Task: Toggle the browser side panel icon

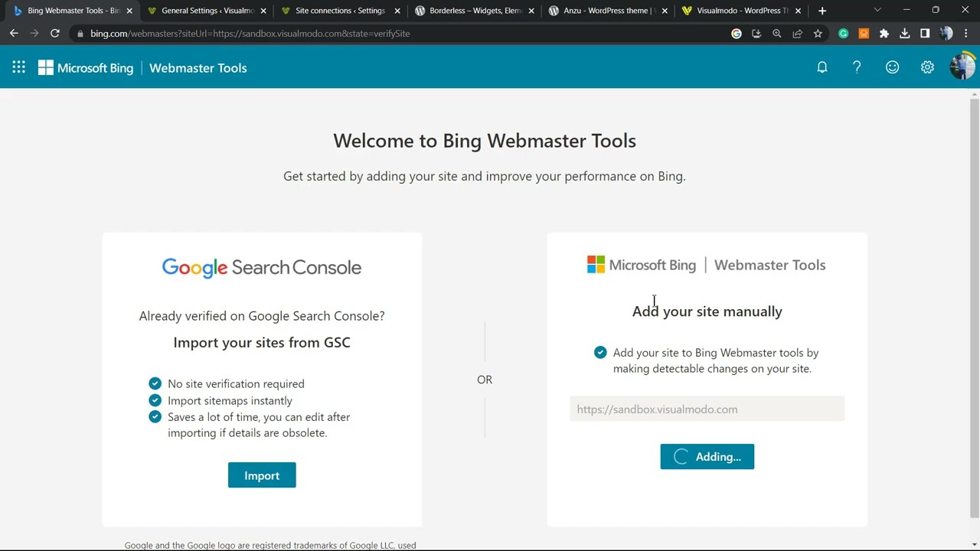Action: click(x=925, y=34)
